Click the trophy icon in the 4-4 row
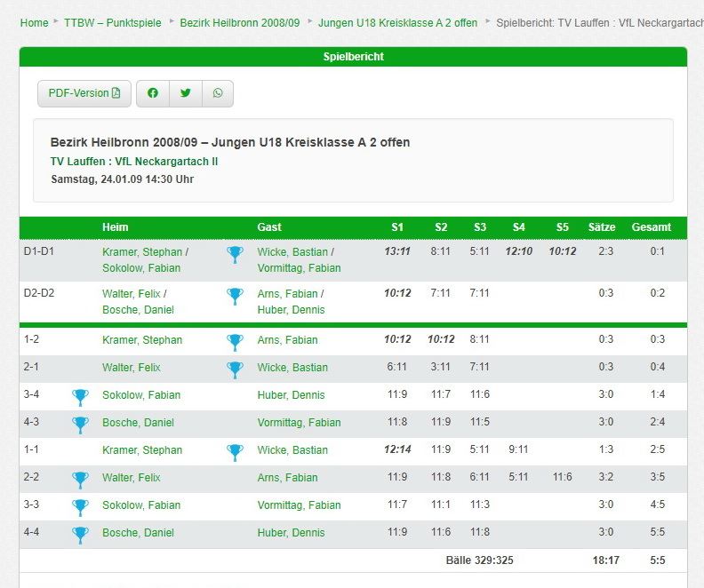 tap(80, 535)
